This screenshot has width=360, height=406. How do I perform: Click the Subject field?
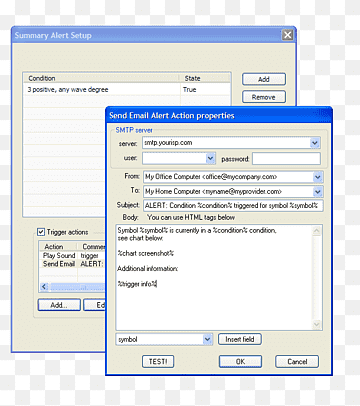pyautogui.click(x=233, y=206)
